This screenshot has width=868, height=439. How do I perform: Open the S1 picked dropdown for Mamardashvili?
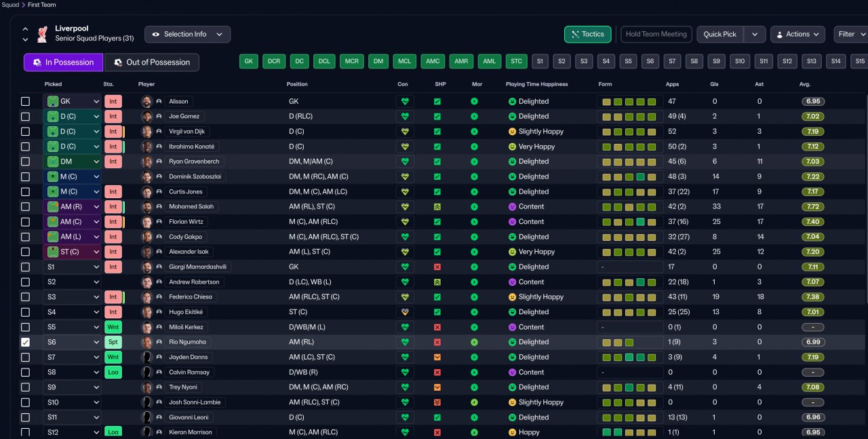[x=73, y=267]
